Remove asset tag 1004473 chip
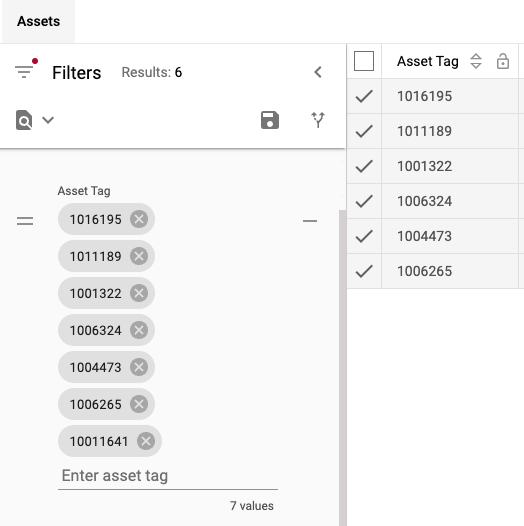524x526 pixels. 139,367
